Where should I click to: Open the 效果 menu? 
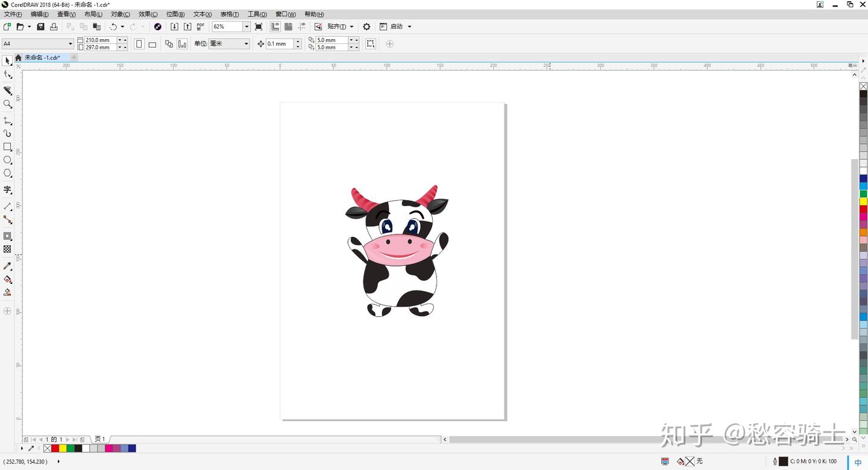[x=148, y=14]
